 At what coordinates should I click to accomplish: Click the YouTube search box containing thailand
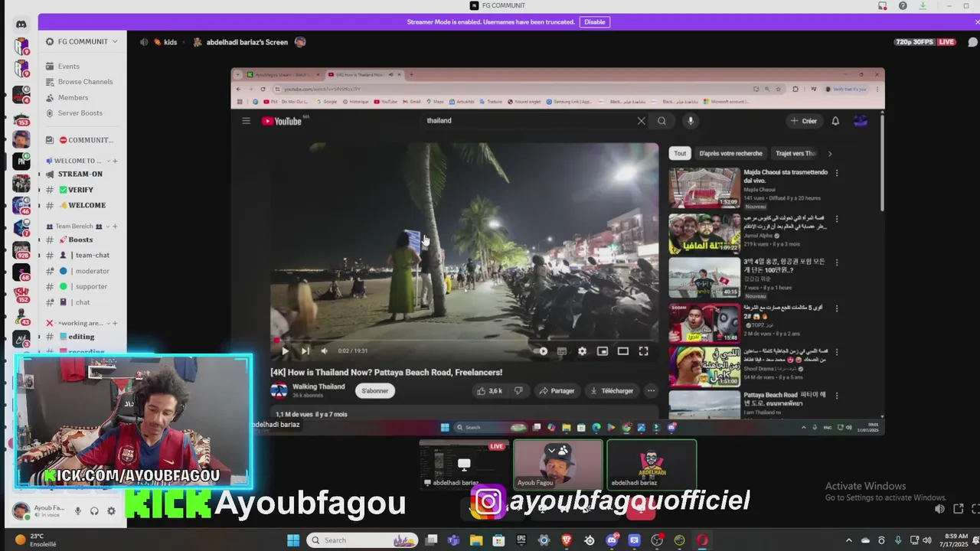[528, 120]
